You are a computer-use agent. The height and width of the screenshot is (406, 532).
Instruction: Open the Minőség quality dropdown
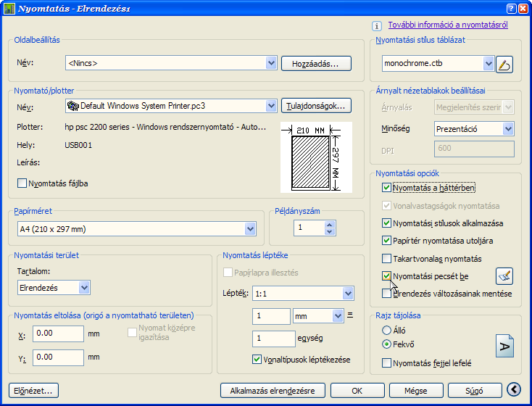tap(508, 129)
